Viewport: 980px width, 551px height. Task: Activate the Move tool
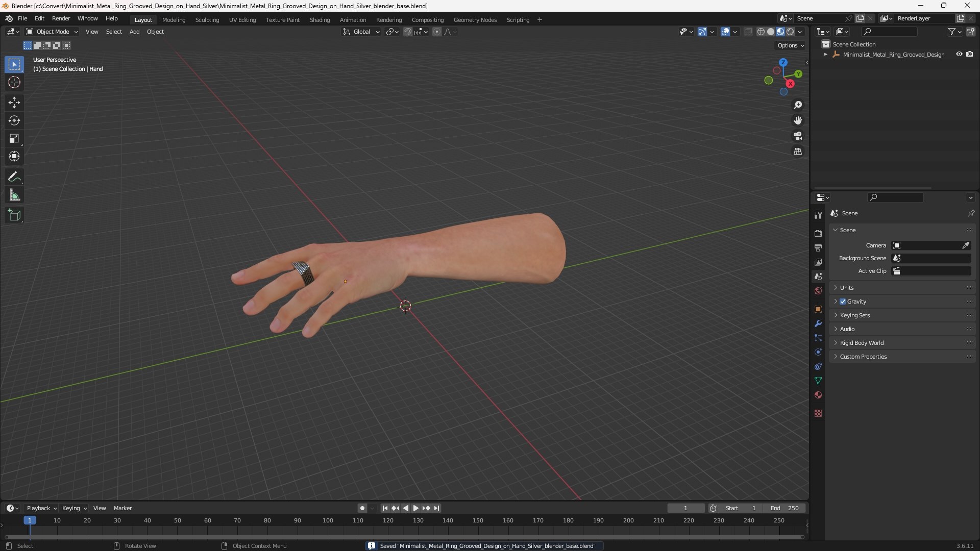pyautogui.click(x=14, y=103)
